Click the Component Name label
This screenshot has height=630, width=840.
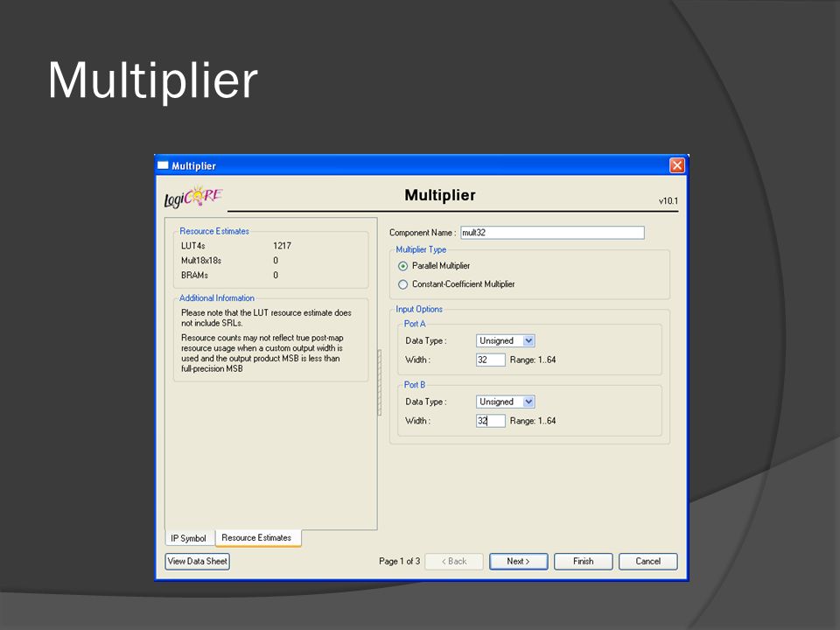click(x=423, y=233)
